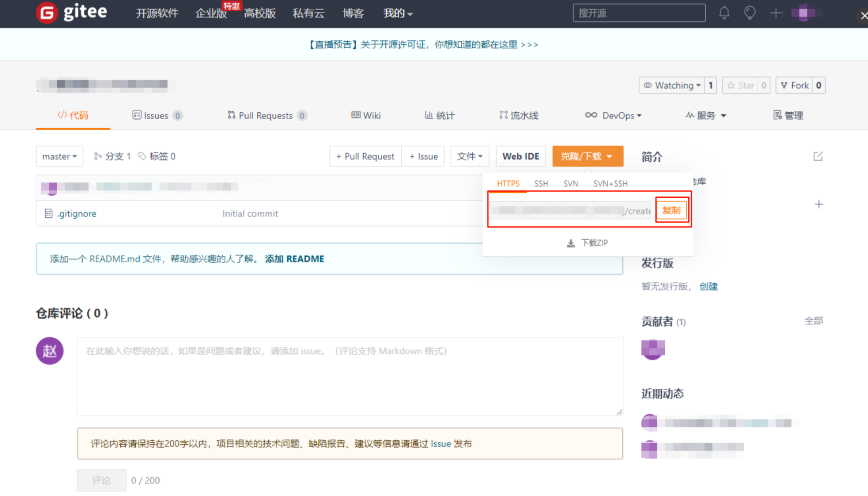The height and width of the screenshot is (496, 868).
Task: Click the close X at top right
Action: 864,16
